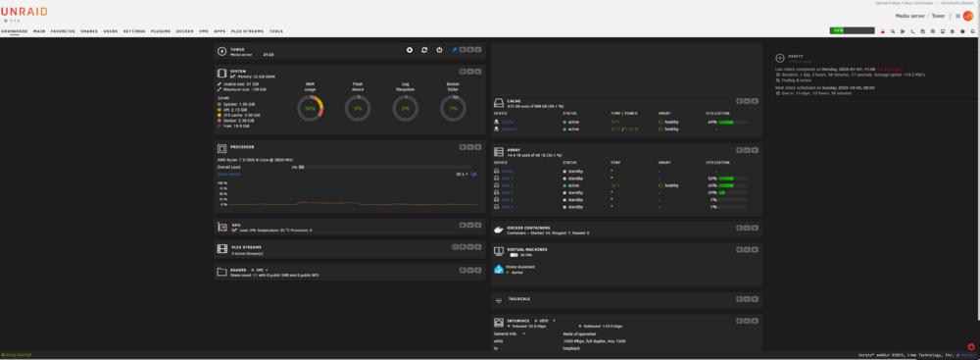Screen dimensions: 980x360
Task: Open the Parity device link in Array
Action: (x=507, y=171)
